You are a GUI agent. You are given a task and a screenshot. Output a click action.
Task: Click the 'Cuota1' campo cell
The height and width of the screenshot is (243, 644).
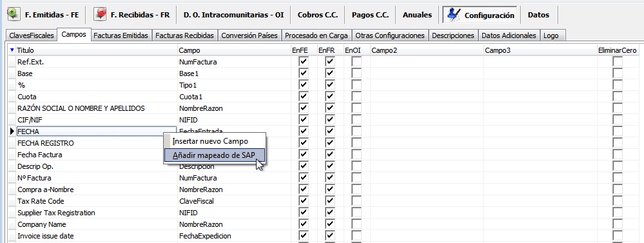(x=233, y=97)
